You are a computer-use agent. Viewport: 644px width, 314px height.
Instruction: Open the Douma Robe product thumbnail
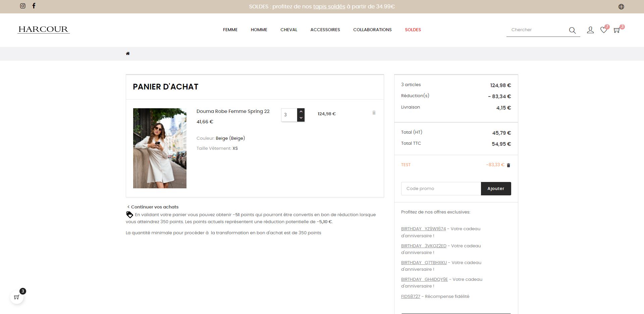point(160,148)
